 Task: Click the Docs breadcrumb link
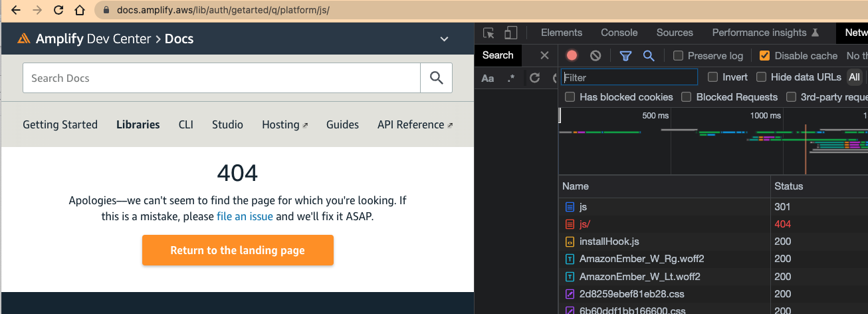179,39
